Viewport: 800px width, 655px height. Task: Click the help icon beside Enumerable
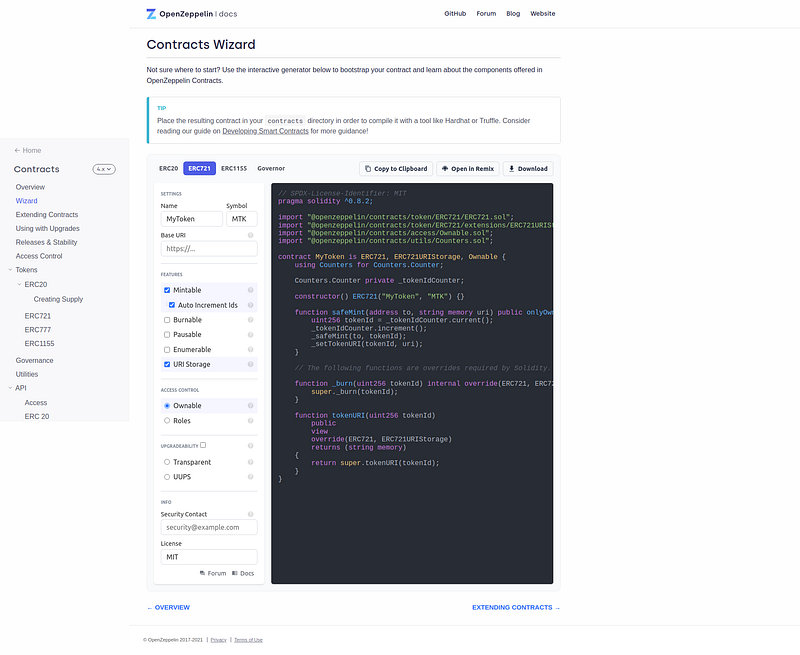[250, 350]
